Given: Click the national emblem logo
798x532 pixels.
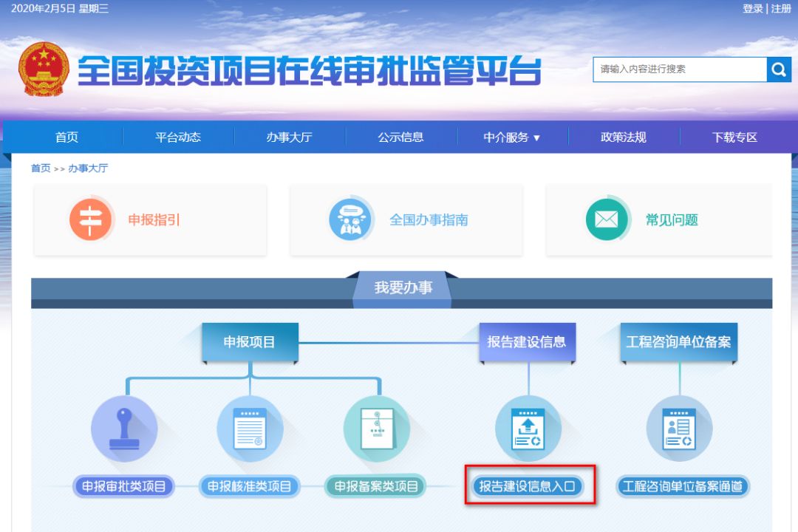Looking at the screenshot, I should coord(44,69).
